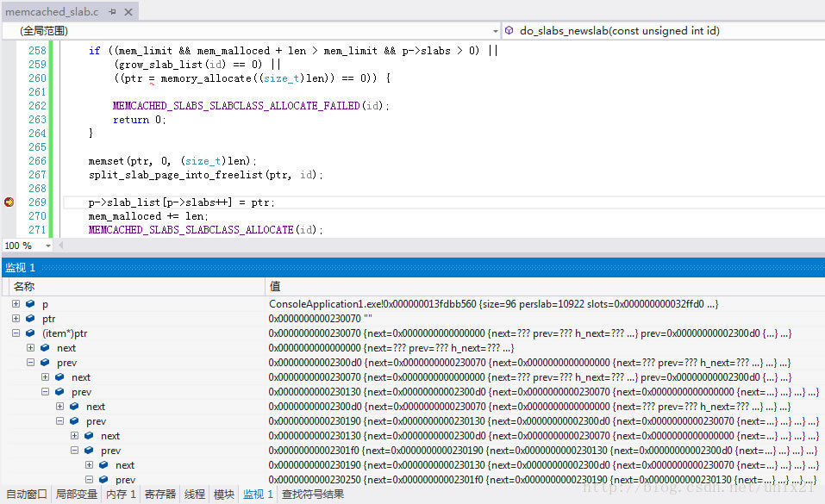
Task: Click the variable icon of row ptr
Action: (x=30, y=318)
